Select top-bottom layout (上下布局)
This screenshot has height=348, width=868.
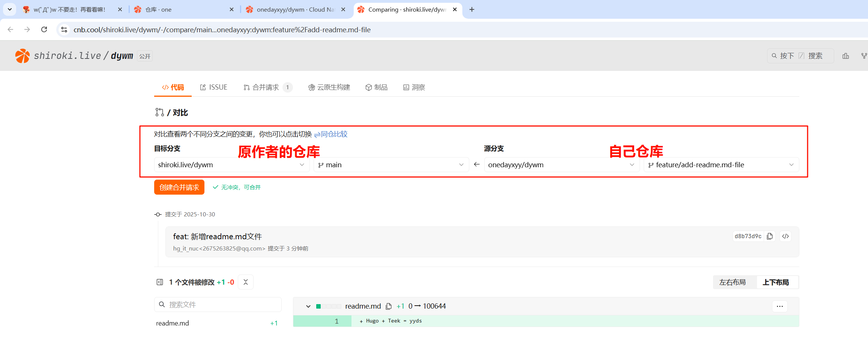[775, 282]
